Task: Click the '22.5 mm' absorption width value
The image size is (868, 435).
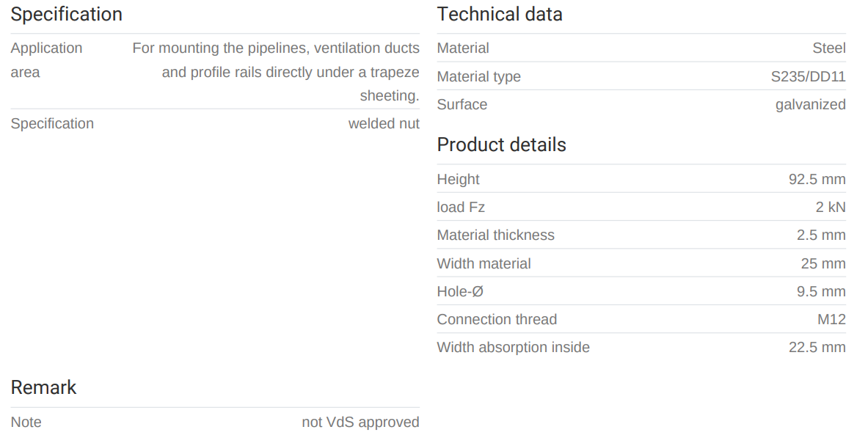Action: (817, 348)
